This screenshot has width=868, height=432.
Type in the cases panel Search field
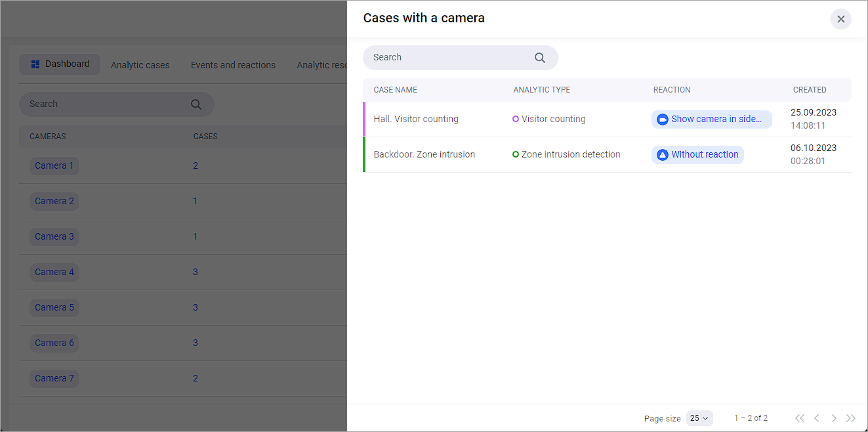click(449, 58)
